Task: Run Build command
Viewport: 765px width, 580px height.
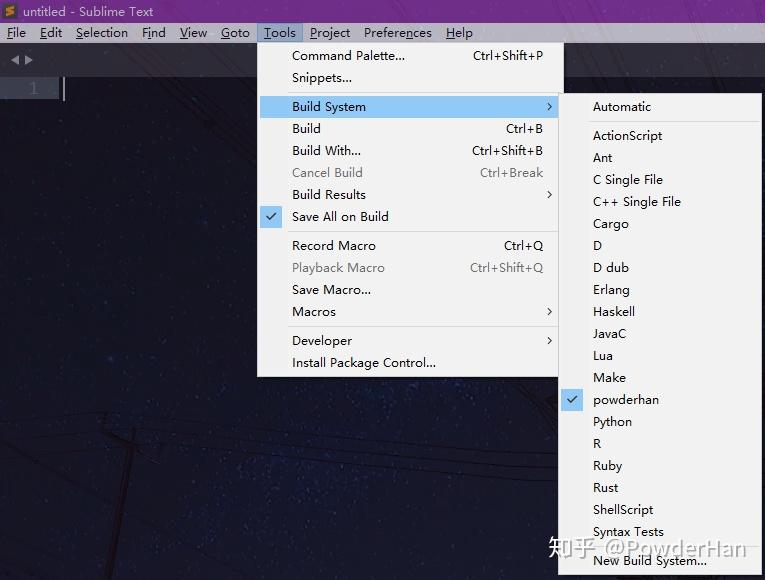Action: point(409,129)
